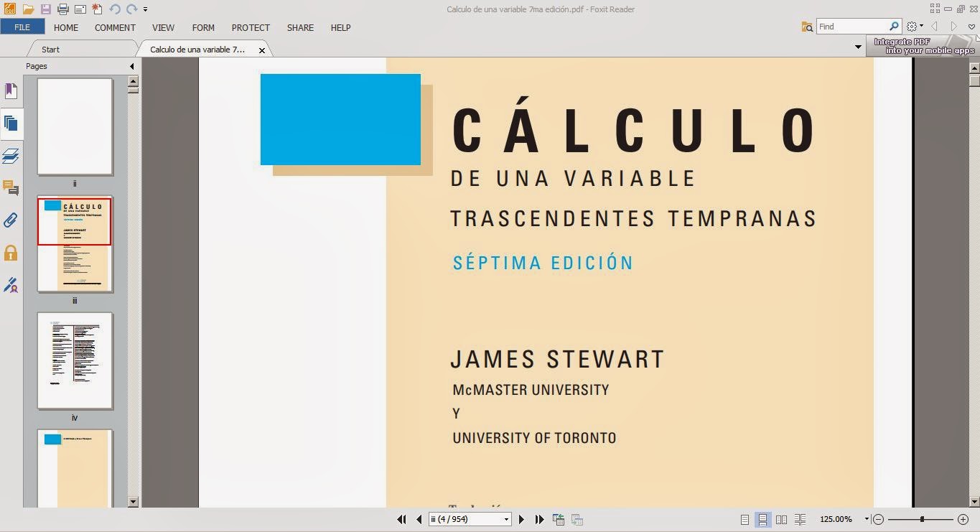Go to the next page
The height and width of the screenshot is (532, 980).
pos(521,519)
